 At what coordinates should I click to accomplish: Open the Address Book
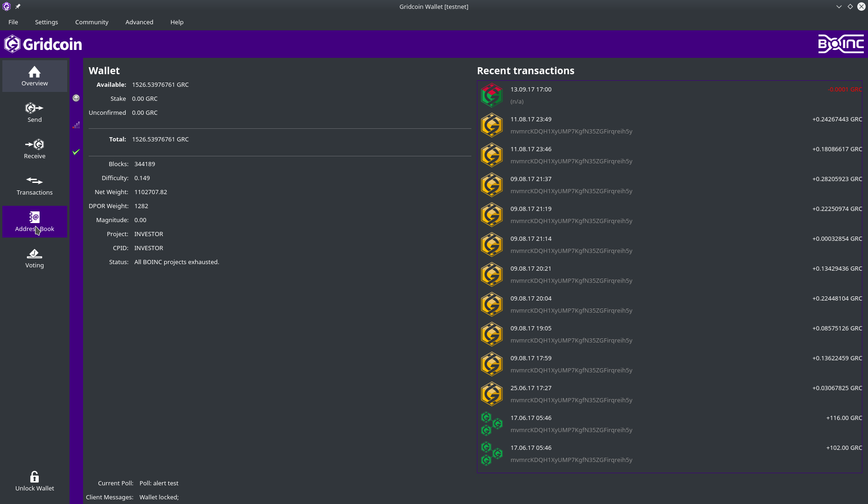pos(35,222)
